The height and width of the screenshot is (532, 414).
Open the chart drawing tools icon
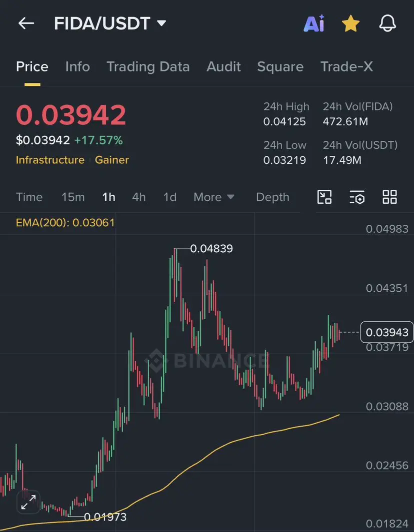[x=324, y=197]
